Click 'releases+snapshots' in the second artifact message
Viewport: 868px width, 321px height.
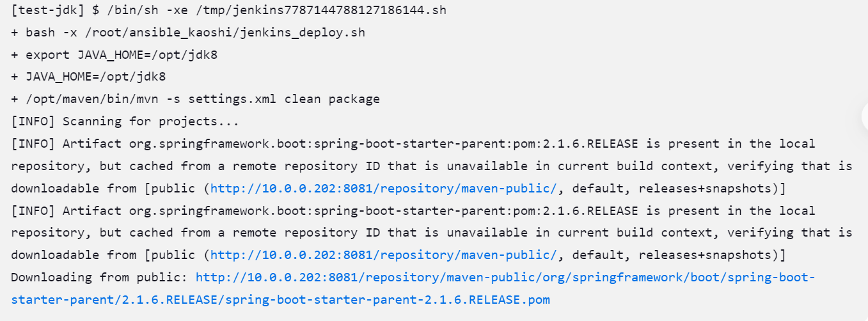coord(706,255)
